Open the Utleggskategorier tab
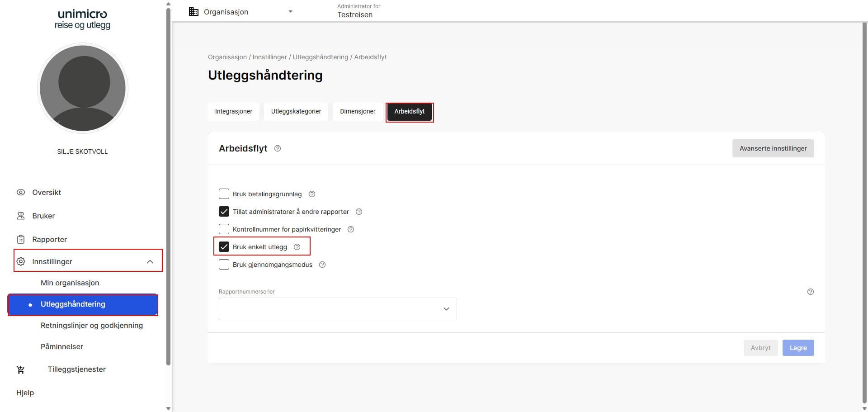The height and width of the screenshot is (412, 868). (296, 111)
